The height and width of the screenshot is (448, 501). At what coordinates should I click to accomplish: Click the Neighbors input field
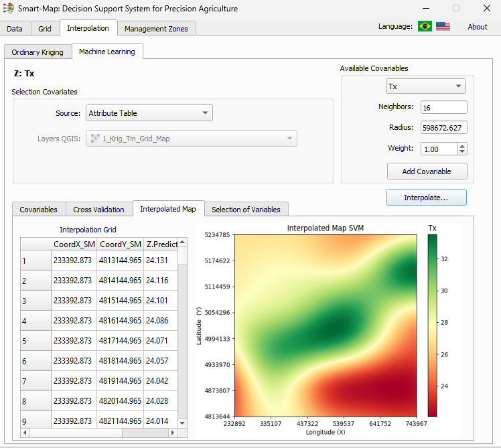point(443,107)
